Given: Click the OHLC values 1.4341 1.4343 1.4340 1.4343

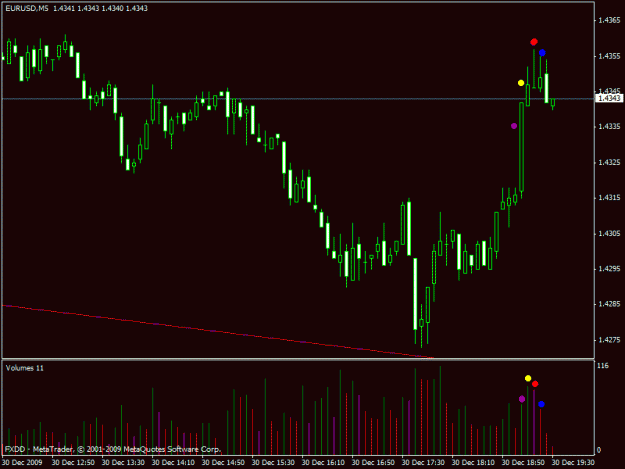Looking at the screenshot, I should pos(100,8).
